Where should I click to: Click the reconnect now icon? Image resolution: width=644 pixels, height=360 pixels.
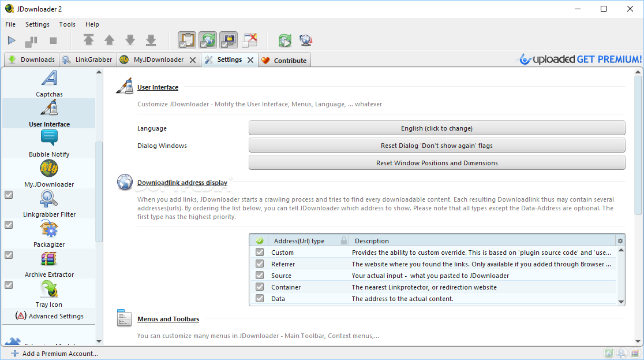click(284, 40)
